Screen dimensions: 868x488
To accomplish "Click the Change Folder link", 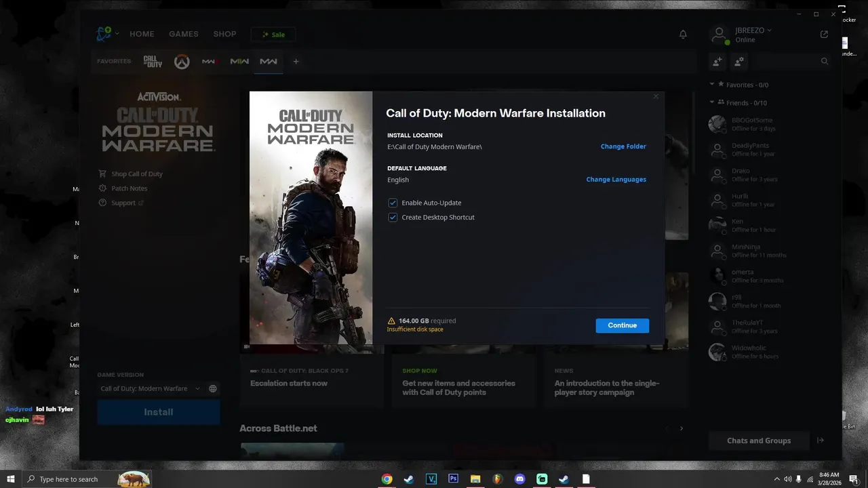I will point(623,146).
